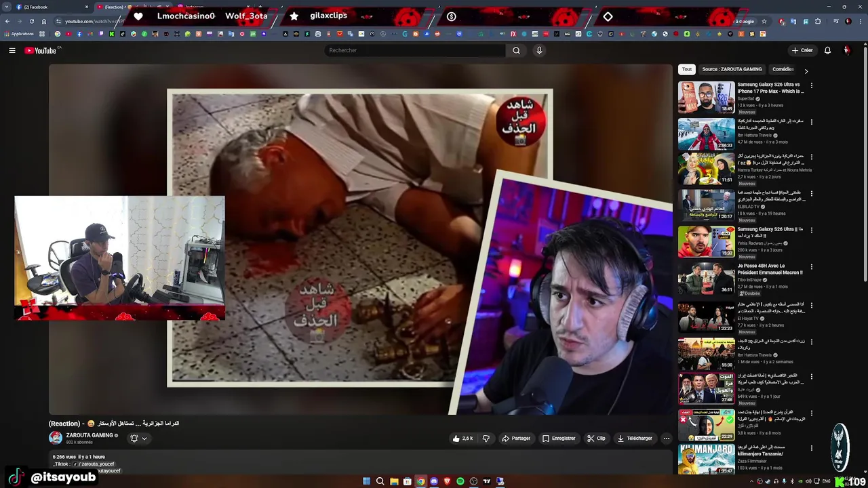Switch to Chrome in the taskbar
The width and height of the screenshot is (868, 488).
coord(420,481)
